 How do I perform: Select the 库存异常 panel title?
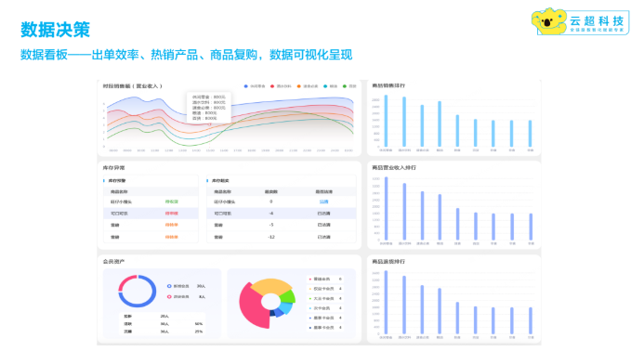[x=113, y=168]
